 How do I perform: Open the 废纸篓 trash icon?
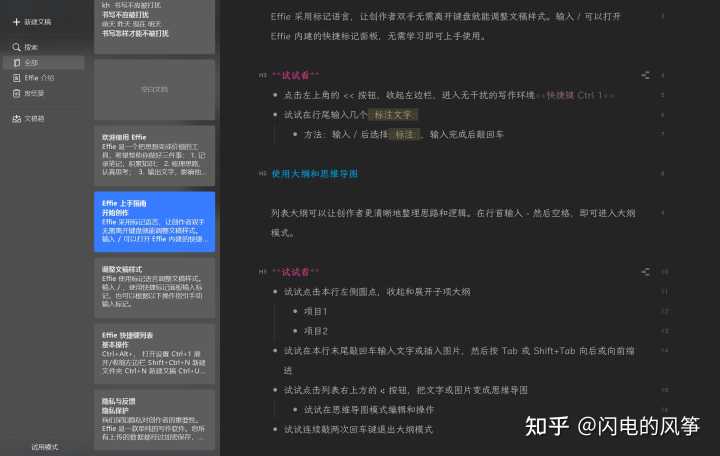17,93
